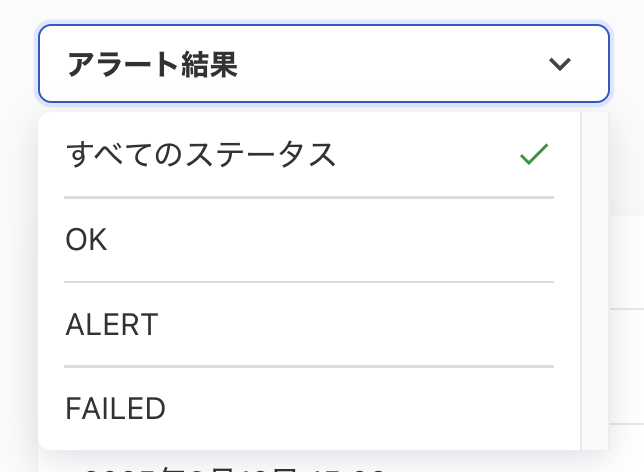Open the アラート結果 dropdown box
The image size is (644, 472).
323,64
